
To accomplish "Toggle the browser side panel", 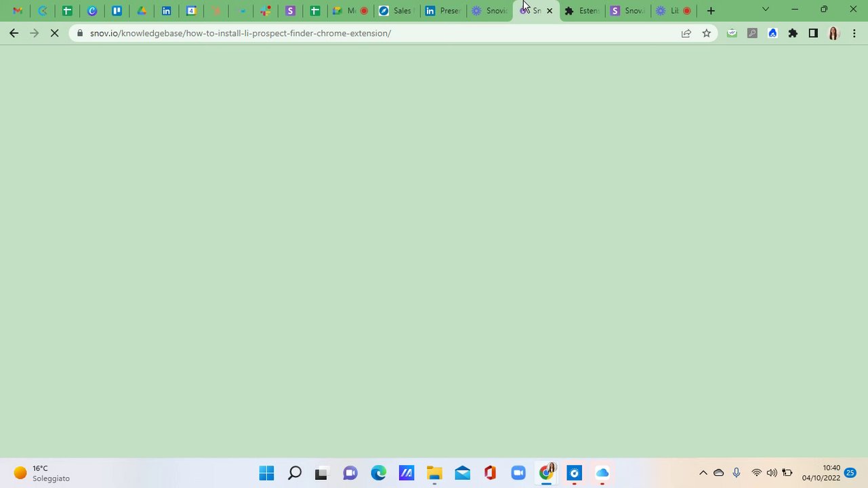I will point(813,33).
